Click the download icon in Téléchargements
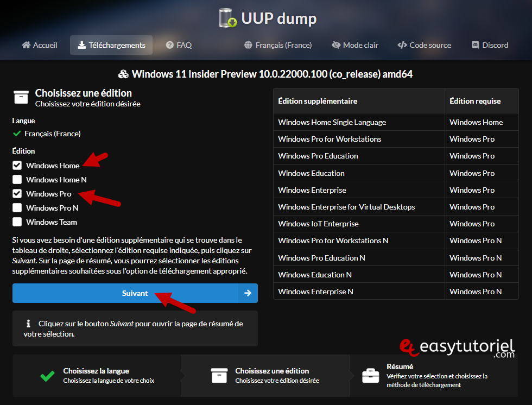The height and width of the screenshot is (405, 532). pyautogui.click(x=82, y=45)
